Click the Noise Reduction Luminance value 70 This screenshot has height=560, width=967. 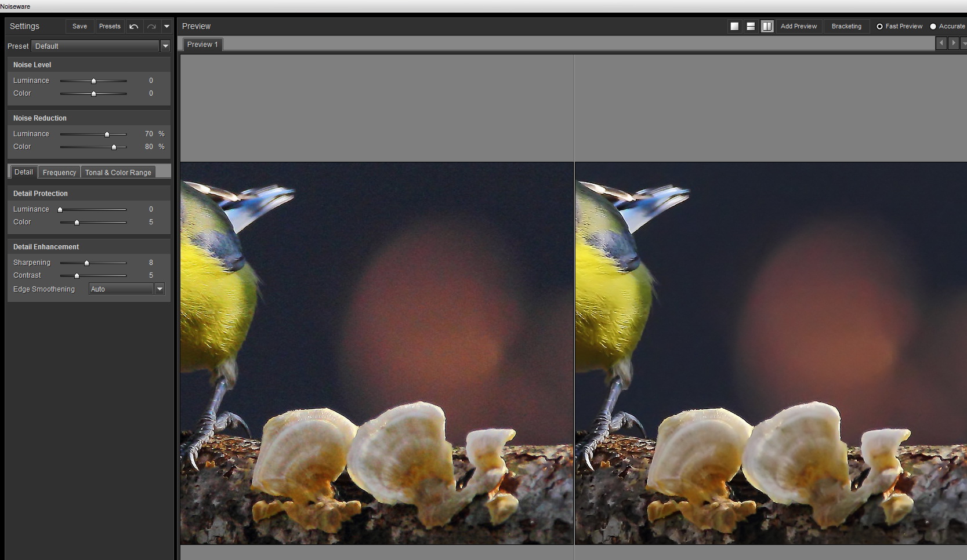pos(149,134)
